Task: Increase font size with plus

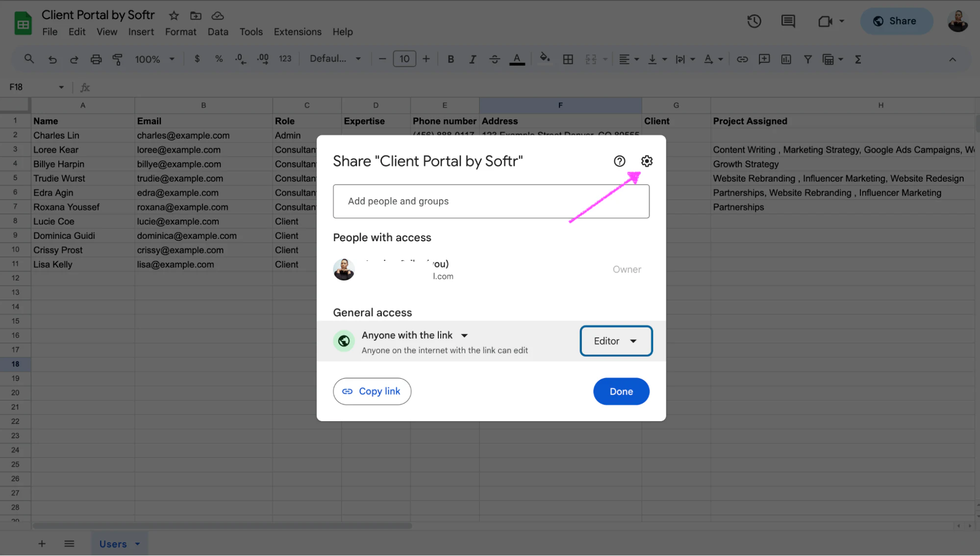Action: click(426, 59)
